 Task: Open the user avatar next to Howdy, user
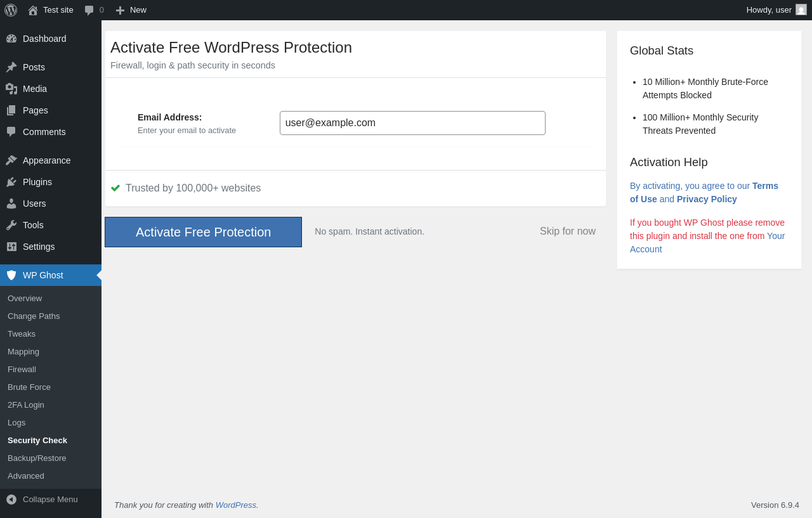pyautogui.click(x=801, y=10)
